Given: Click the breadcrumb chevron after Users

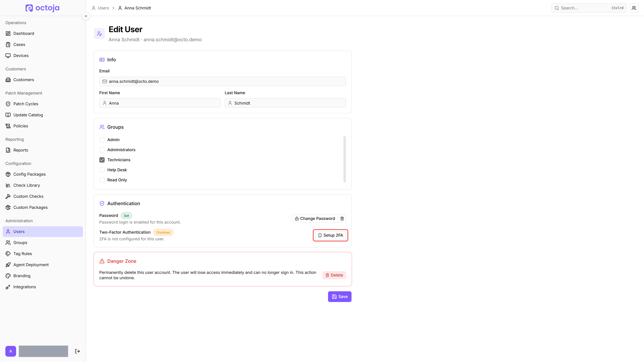Looking at the screenshot, I should pyautogui.click(x=113, y=8).
